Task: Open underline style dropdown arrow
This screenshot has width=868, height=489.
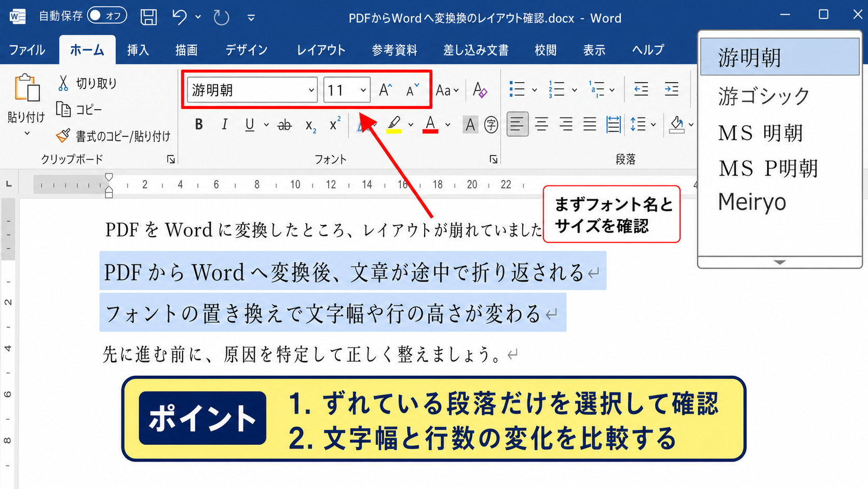Action: 266,125
